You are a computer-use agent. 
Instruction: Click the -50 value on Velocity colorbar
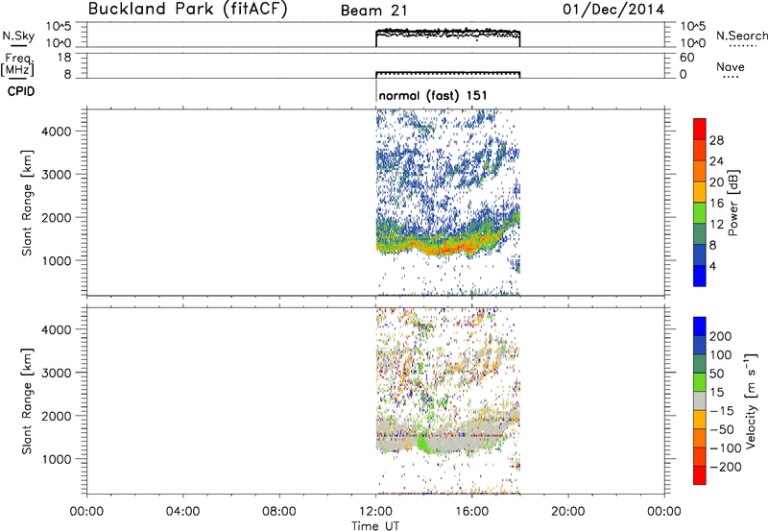(x=722, y=429)
